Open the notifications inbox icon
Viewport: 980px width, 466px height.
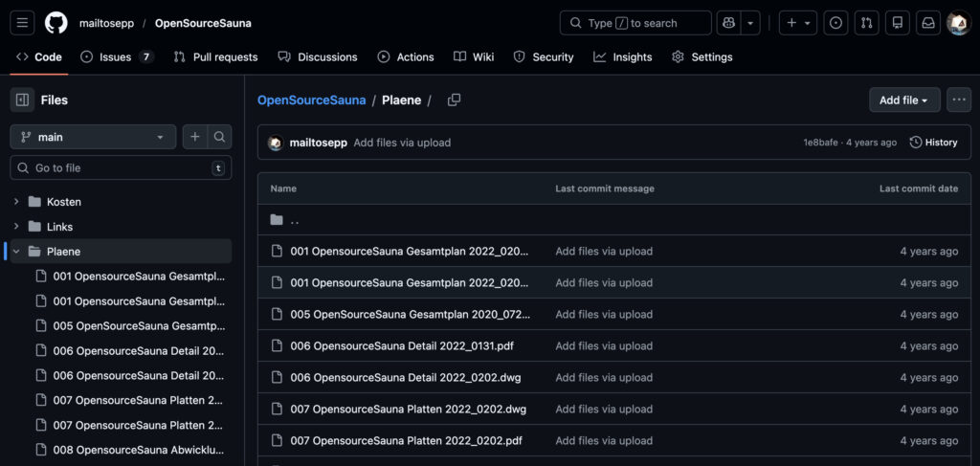coord(927,23)
